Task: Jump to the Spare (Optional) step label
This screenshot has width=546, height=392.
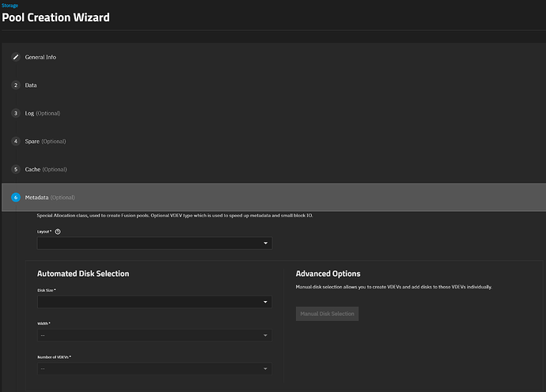Action: (x=45, y=141)
